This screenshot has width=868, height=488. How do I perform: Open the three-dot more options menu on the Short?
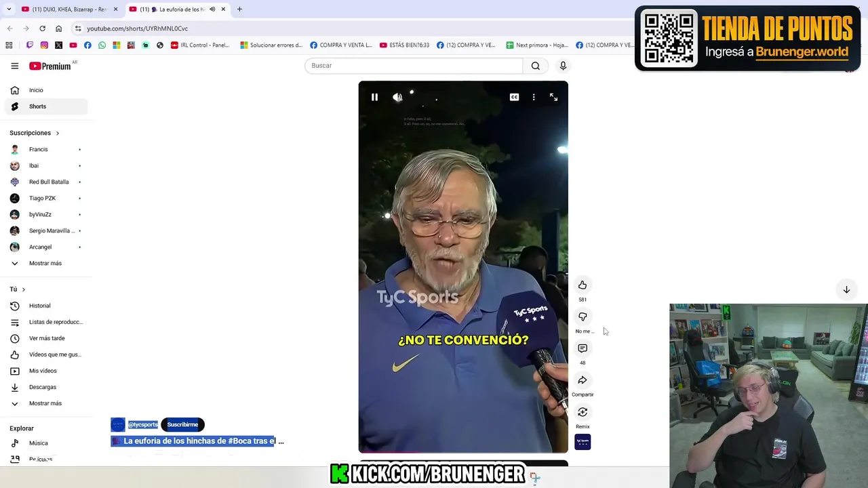pyautogui.click(x=534, y=97)
